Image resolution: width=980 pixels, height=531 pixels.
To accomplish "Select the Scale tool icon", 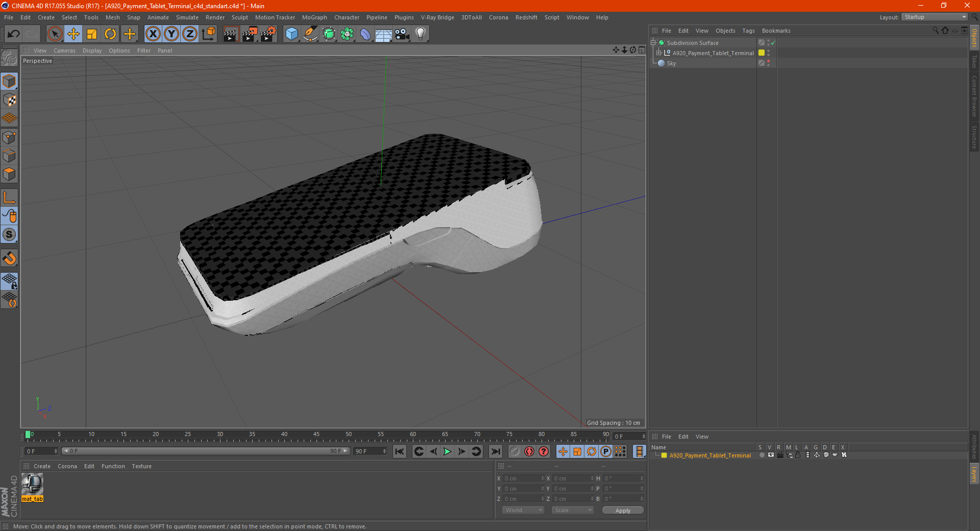I will click(x=92, y=34).
